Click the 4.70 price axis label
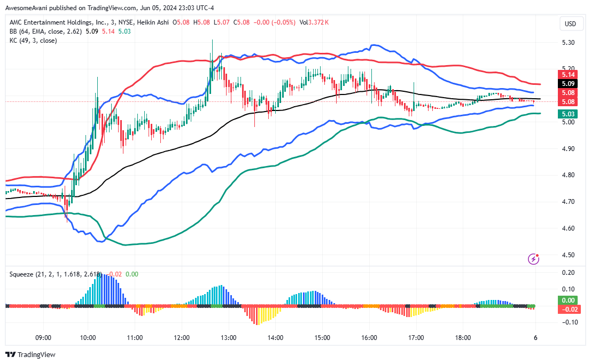The height and width of the screenshot is (364, 591). pyautogui.click(x=568, y=202)
